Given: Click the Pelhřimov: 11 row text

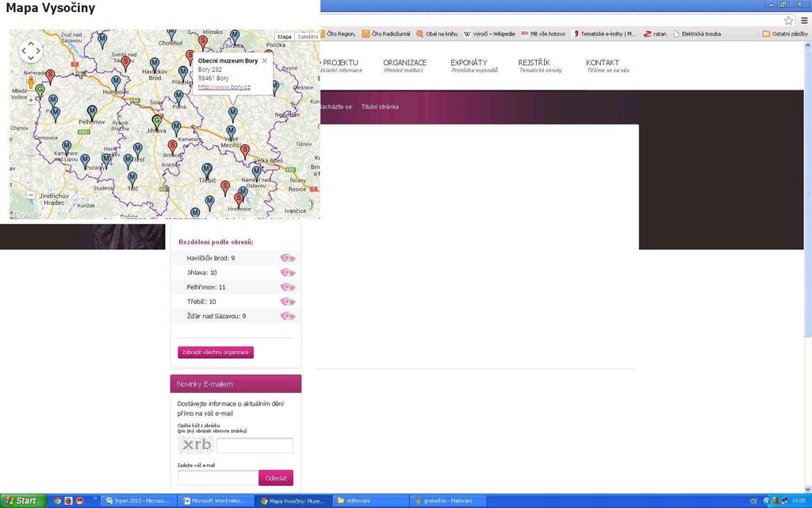Looking at the screenshot, I should 206,287.
